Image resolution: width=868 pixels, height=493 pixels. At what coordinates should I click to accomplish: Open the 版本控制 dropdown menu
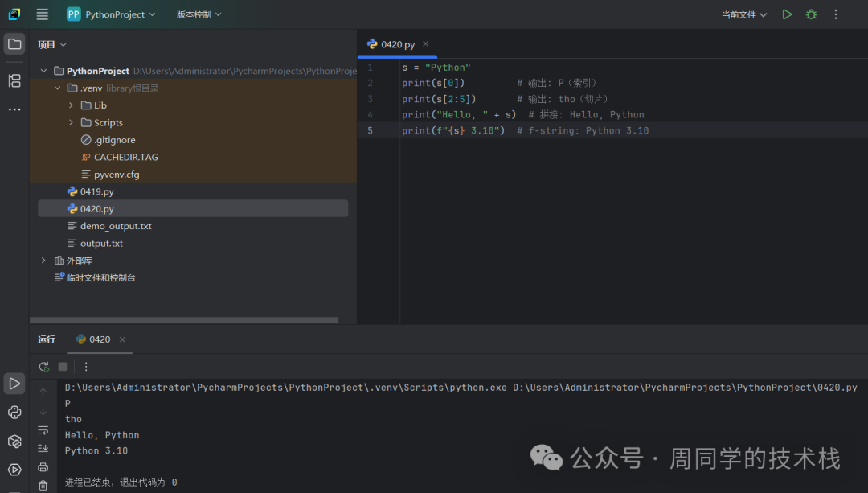pyautogui.click(x=199, y=14)
